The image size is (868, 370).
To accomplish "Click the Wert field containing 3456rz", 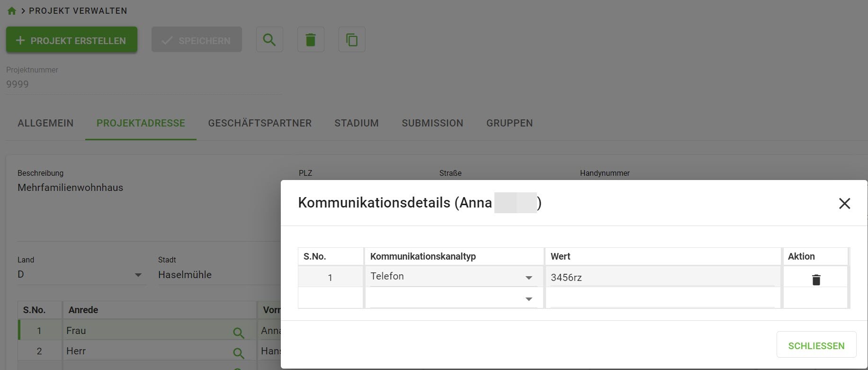I will click(x=662, y=277).
